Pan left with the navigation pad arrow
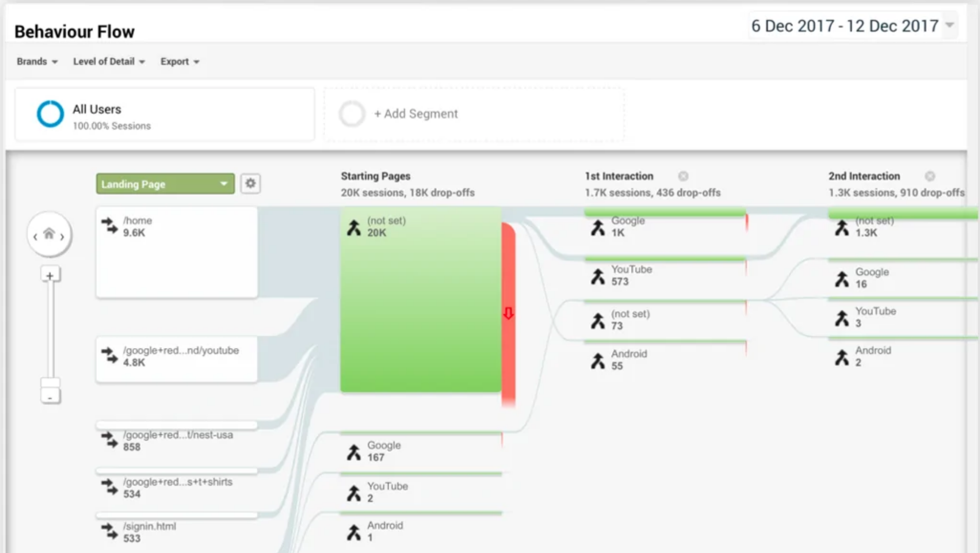980x553 pixels. coord(35,237)
